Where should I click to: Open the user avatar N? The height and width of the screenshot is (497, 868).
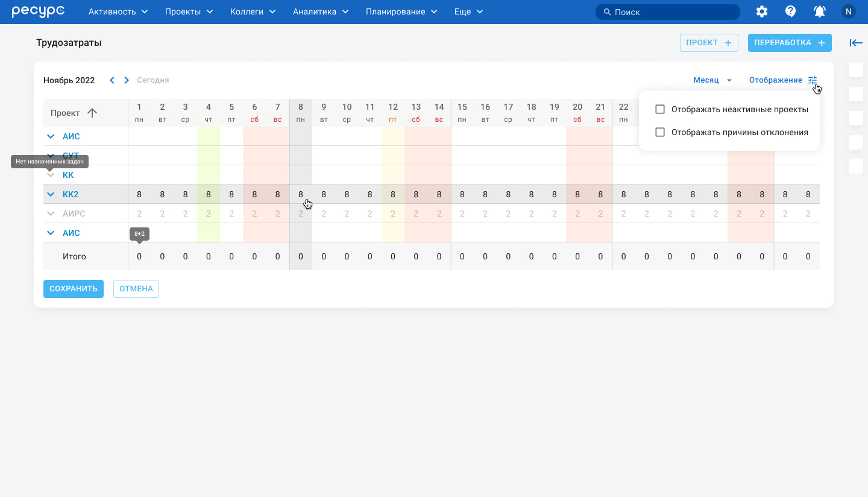pyautogui.click(x=849, y=11)
